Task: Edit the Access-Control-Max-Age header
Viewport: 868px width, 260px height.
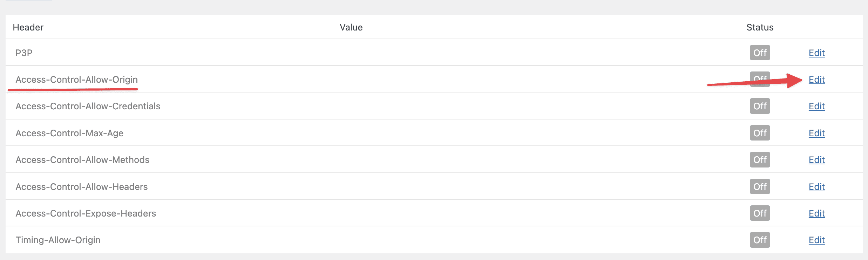Action: coord(816,133)
